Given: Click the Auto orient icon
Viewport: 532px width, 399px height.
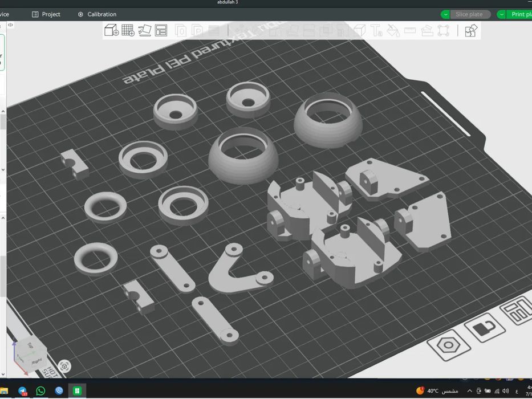Looking at the screenshot, I should tap(144, 30).
